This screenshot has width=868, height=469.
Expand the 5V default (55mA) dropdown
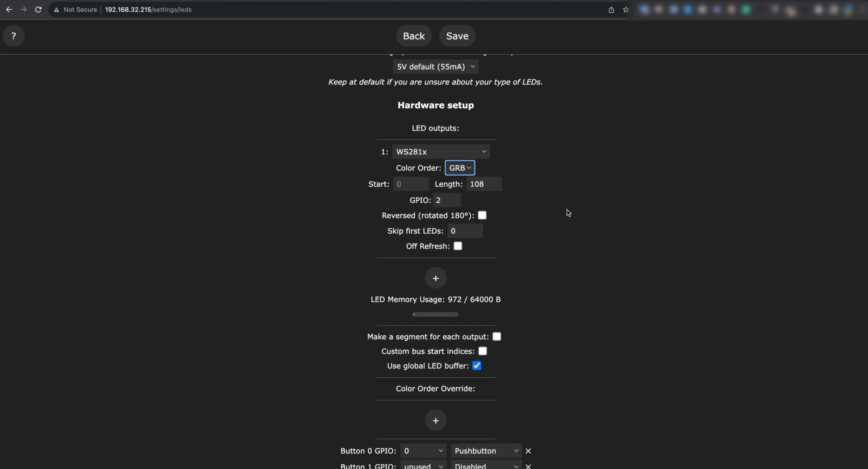click(435, 67)
